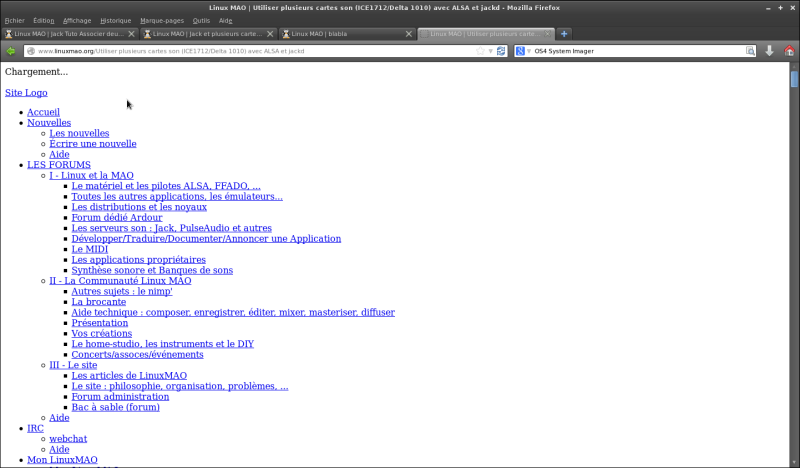
Task: Open the Historique menu
Action: pyautogui.click(x=115, y=20)
